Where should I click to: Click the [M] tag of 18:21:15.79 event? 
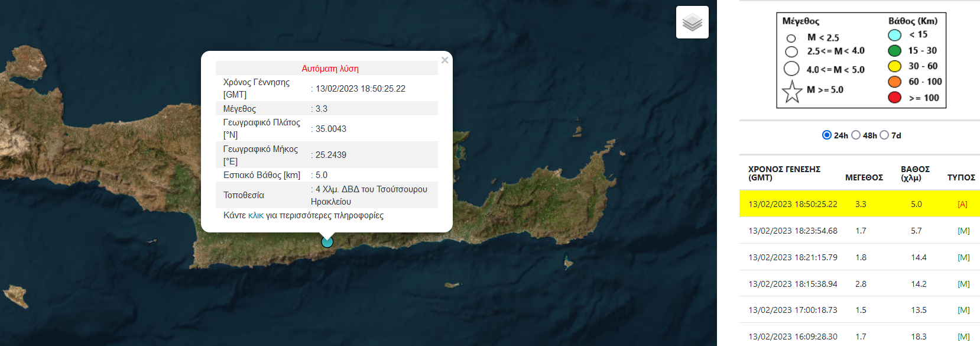963,257
